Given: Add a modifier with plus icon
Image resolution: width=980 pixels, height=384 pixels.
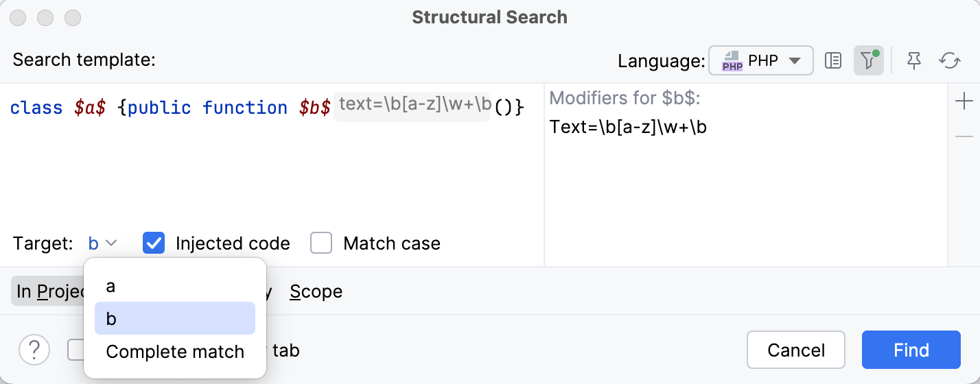Looking at the screenshot, I should coord(964,102).
